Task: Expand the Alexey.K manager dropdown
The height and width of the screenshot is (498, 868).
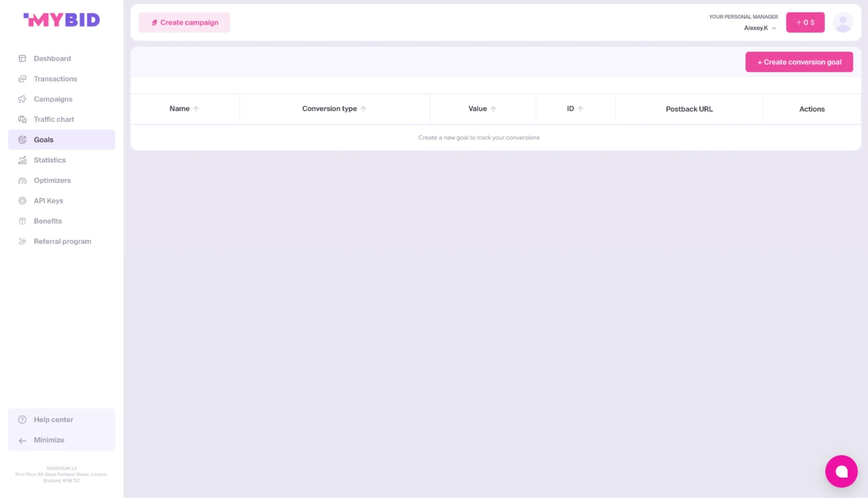Action: (774, 28)
